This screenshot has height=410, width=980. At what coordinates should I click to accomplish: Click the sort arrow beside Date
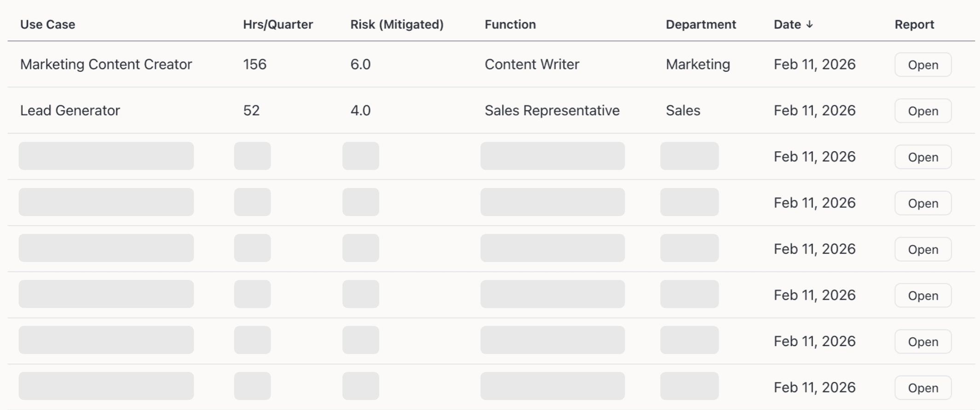point(809,24)
